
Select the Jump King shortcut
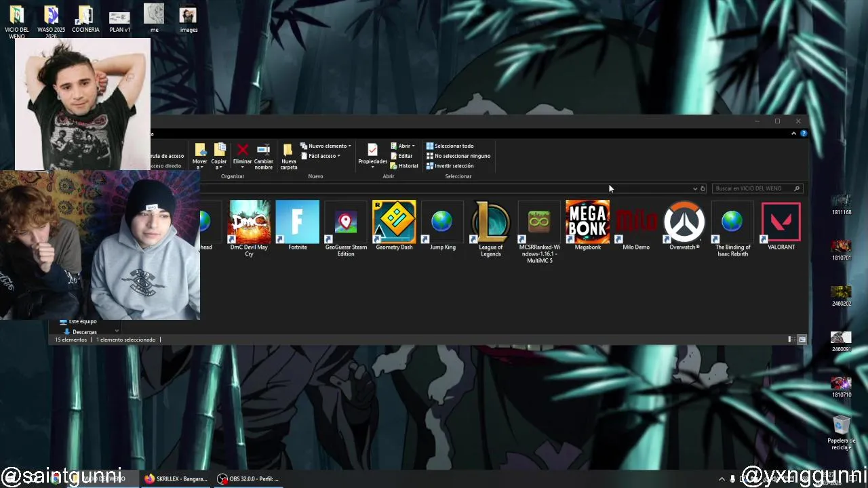pyautogui.click(x=442, y=225)
